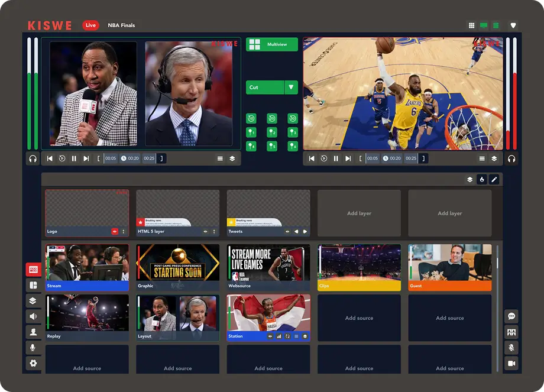Open the HTML 5 layer options menu
Image resolution: width=544 pixels, height=392 pixels.
pos(214,231)
